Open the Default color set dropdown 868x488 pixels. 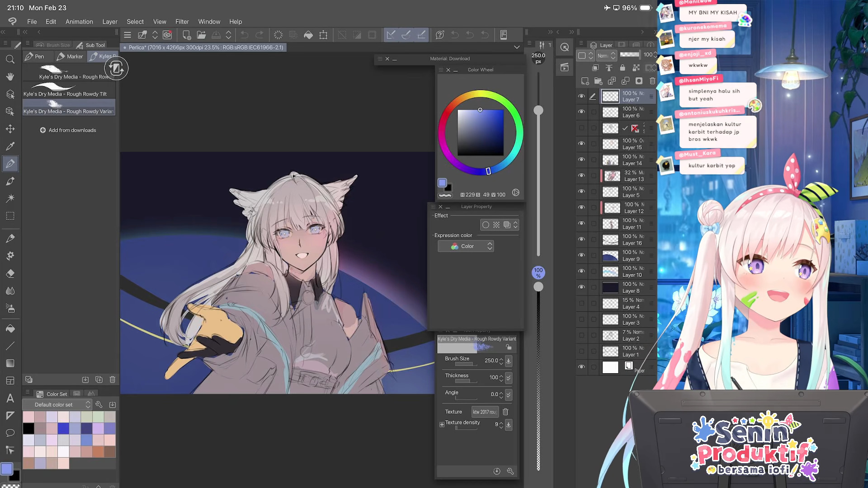pyautogui.click(x=57, y=404)
